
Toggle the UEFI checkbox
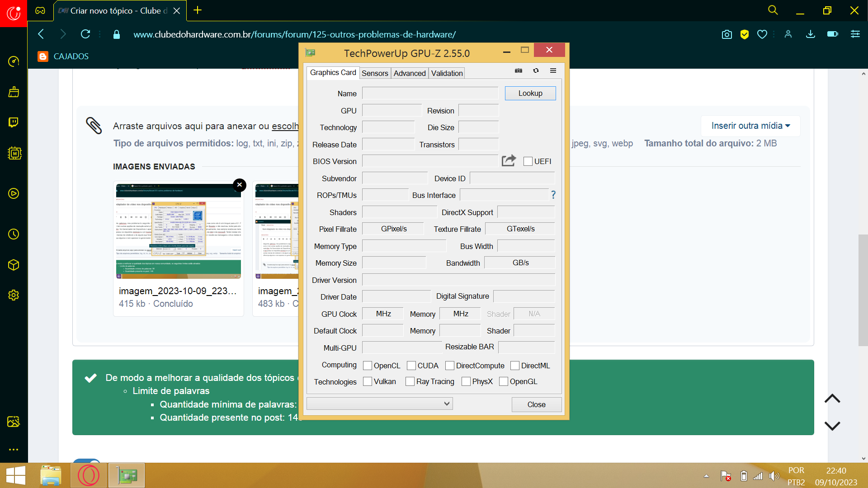point(528,161)
